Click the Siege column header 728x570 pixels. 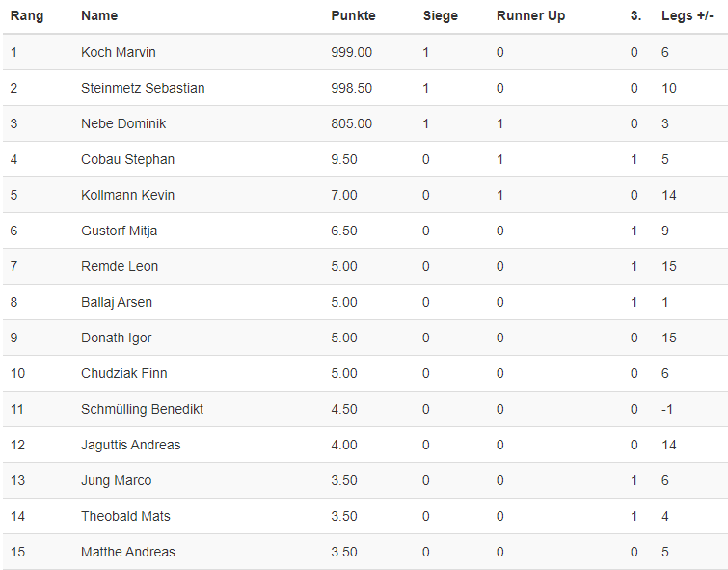pyautogui.click(x=441, y=16)
